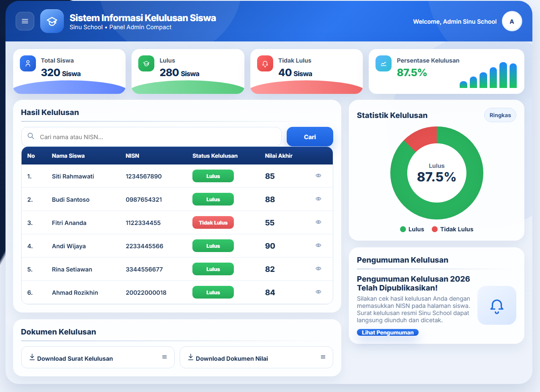Click the Tidak Lulus badge for Fitri Ananda
The image size is (540, 392).
coord(213,222)
